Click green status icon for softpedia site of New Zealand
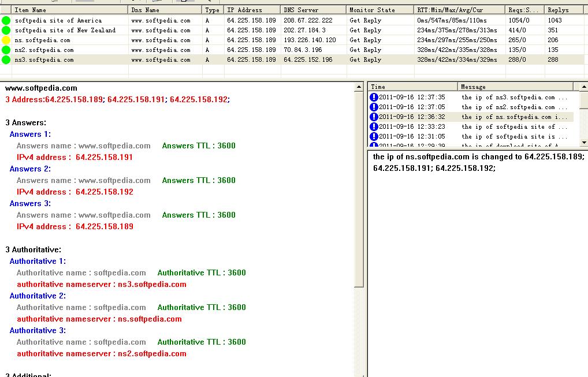This screenshot has height=377, width=588. click(6, 31)
